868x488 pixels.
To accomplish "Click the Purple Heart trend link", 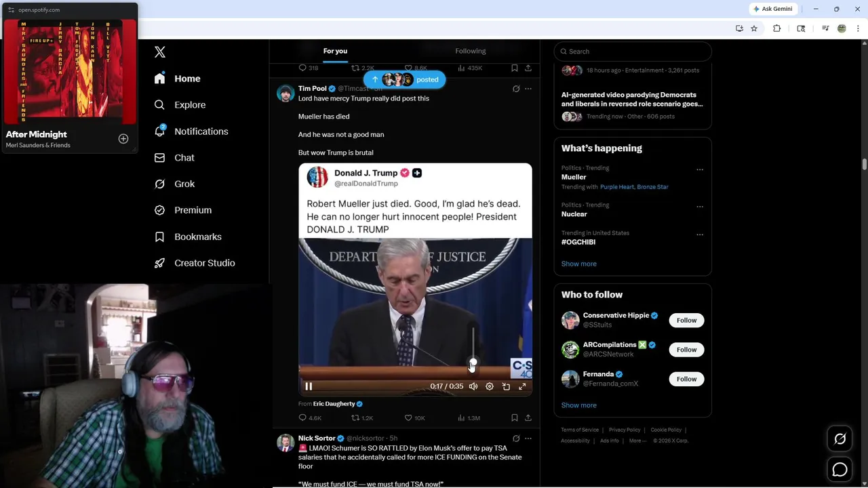I will pyautogui.click(x=616, y=187).
